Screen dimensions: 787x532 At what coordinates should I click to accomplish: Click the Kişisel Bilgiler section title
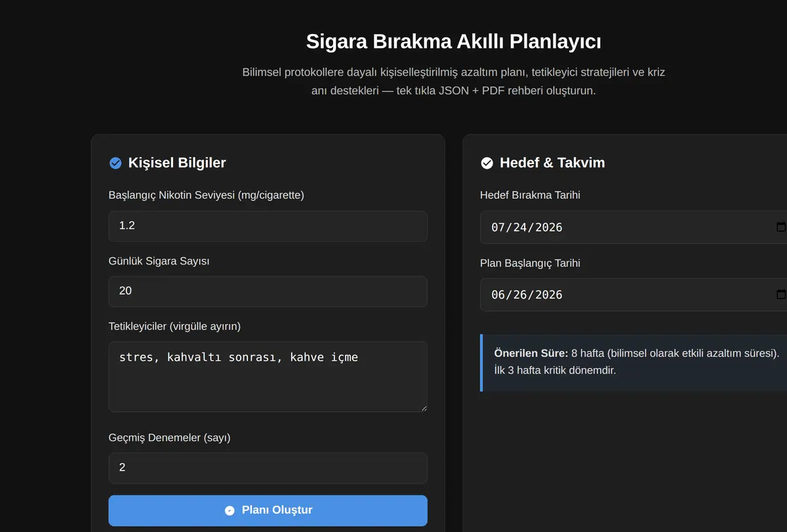point(177,163)
